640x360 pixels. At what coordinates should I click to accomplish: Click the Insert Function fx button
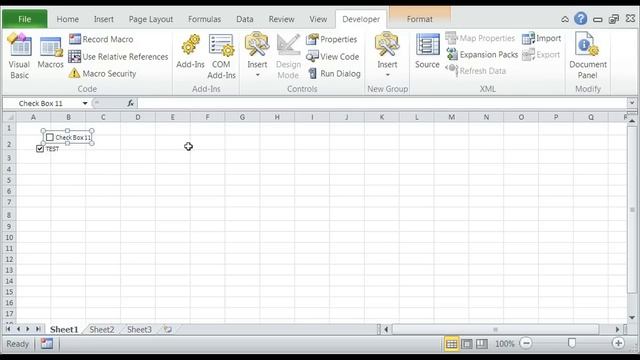pyautogui.click(x=131, y=103)
